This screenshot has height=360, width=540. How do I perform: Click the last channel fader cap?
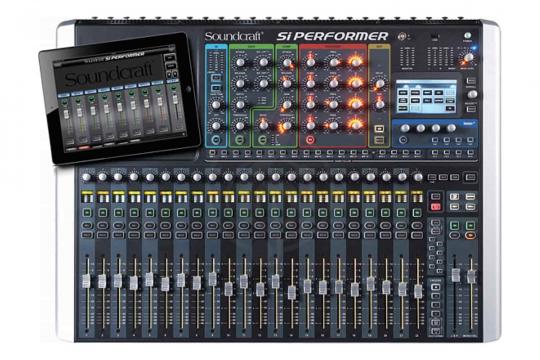(x=418, y=291)
